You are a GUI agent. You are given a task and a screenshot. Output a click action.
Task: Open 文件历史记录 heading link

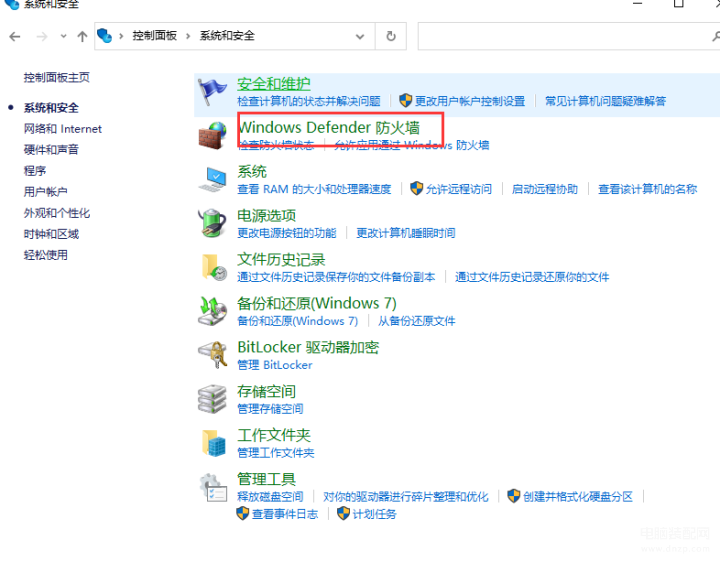point(281,260)
